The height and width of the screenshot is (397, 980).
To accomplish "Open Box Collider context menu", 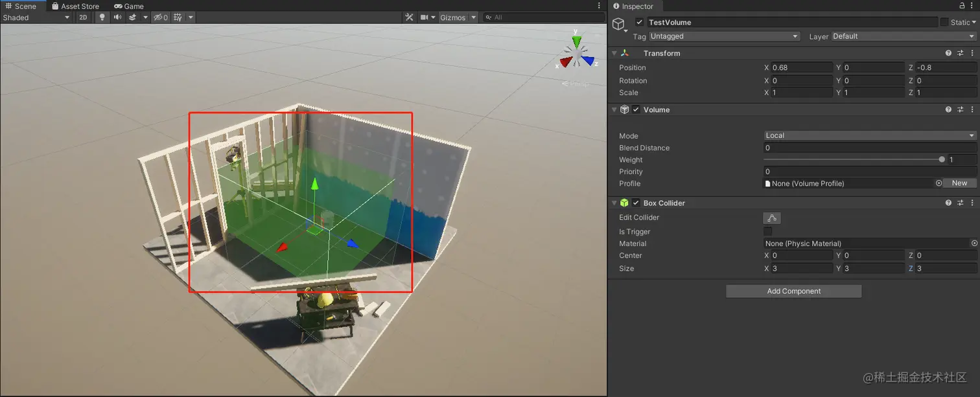I will coord(972,203).
